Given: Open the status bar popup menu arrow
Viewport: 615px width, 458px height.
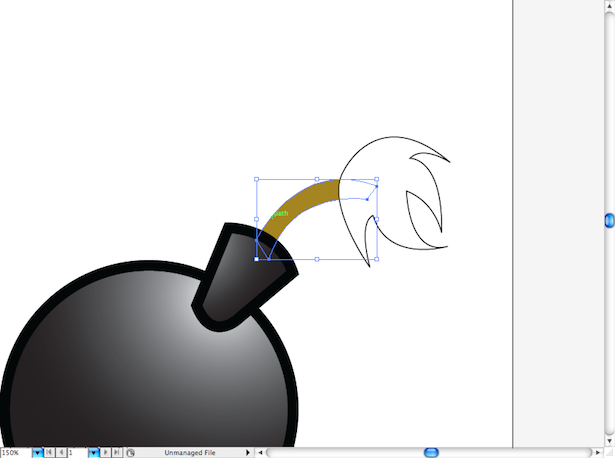Looking at the screenshot, I should 247,453.
